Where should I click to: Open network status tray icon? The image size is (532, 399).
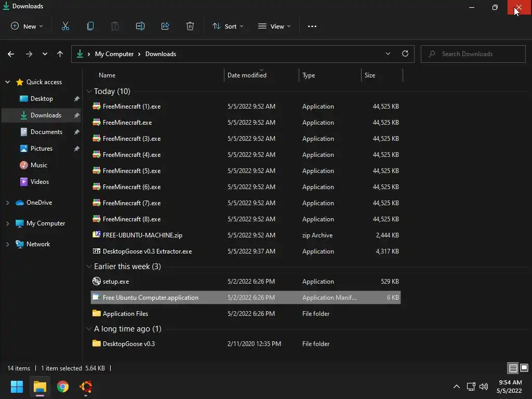click(471, 387)
